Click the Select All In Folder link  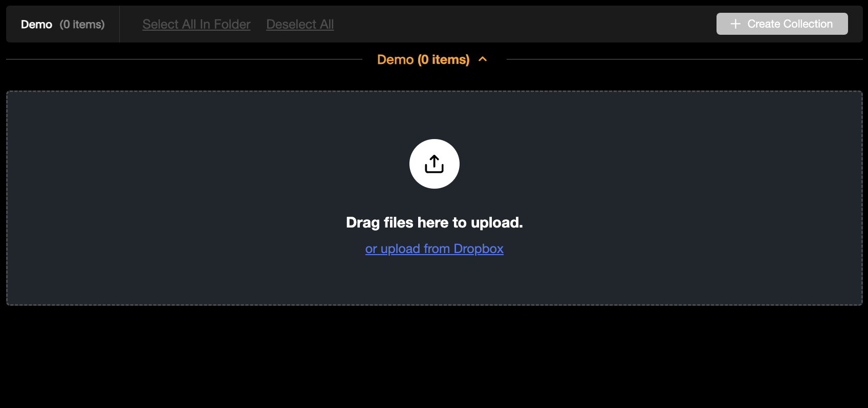pyautogui.click(x=197, y=24)
